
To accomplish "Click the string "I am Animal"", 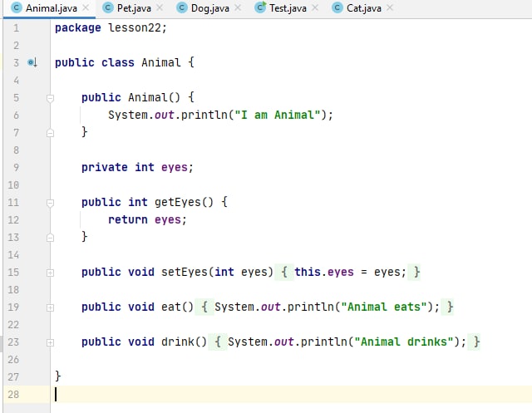I will [278, 115].
